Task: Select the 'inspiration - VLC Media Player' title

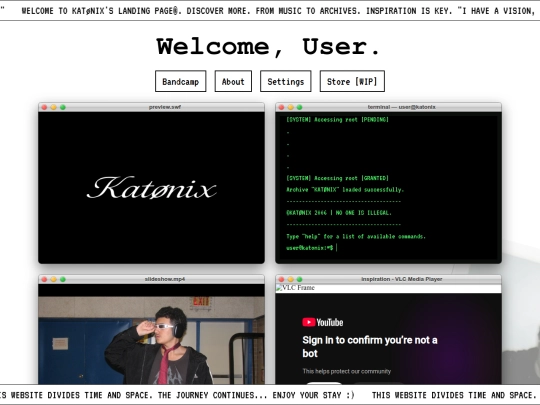Action: pyautogui.click(x=402, y=279)
